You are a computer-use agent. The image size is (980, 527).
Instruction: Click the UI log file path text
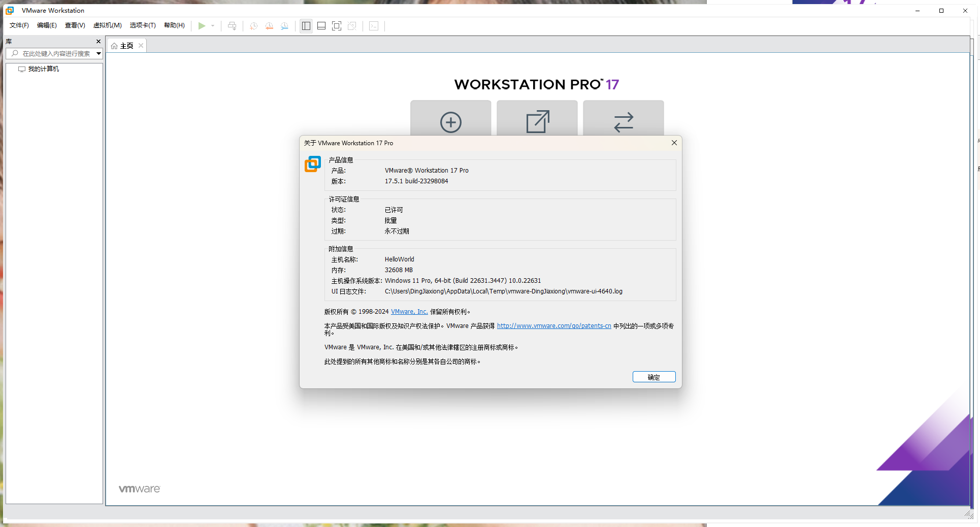[x=504, y=291]
